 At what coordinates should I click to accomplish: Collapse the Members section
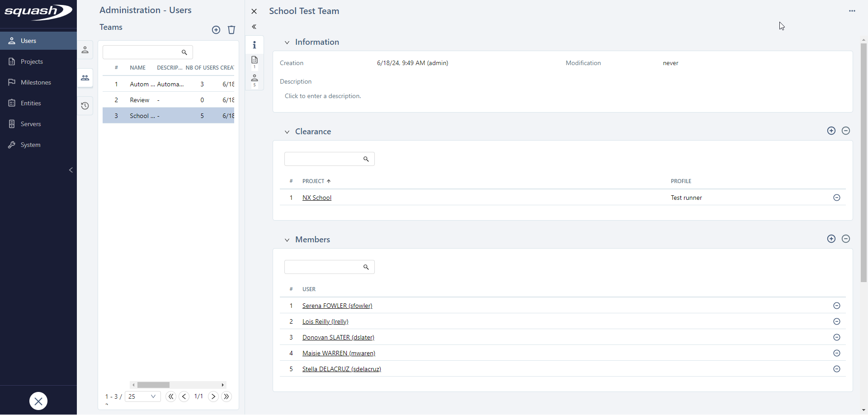[x=287, y=240]
